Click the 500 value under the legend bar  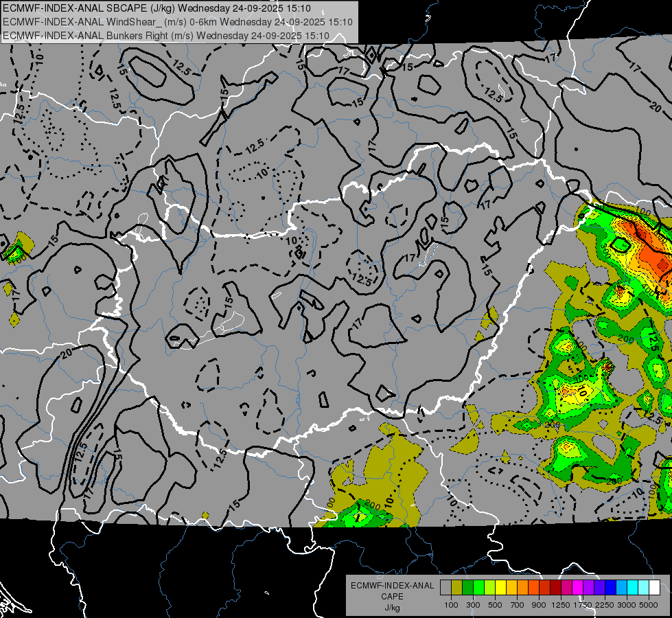tap(495, 605)
